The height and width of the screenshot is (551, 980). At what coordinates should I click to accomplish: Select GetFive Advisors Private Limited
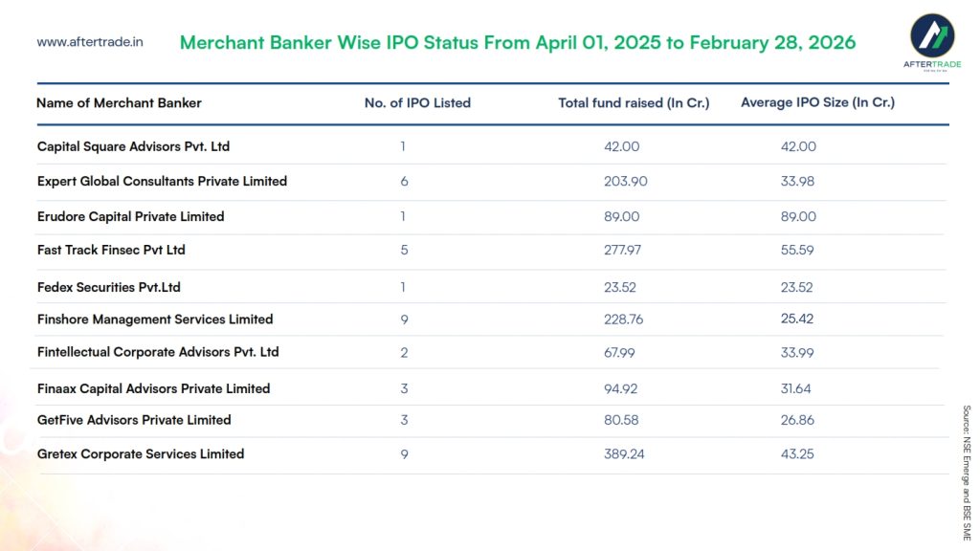click(x=134, y=420)
